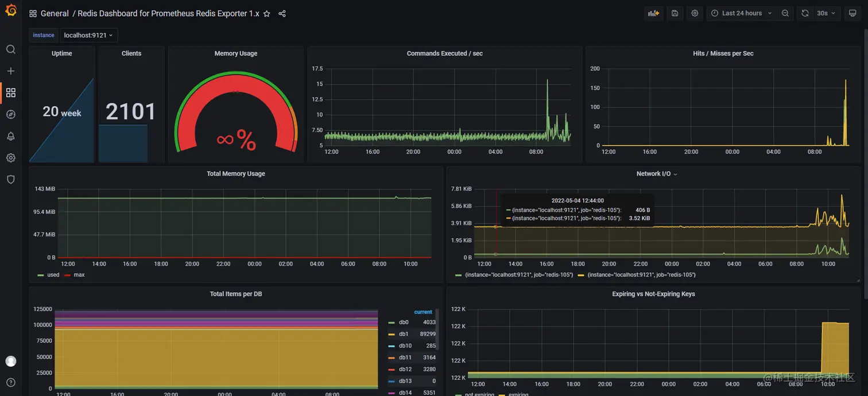The width and height of the screenshot is (868, 396).
Task: Click the zoom out time range button
Action: click(785, 13)
